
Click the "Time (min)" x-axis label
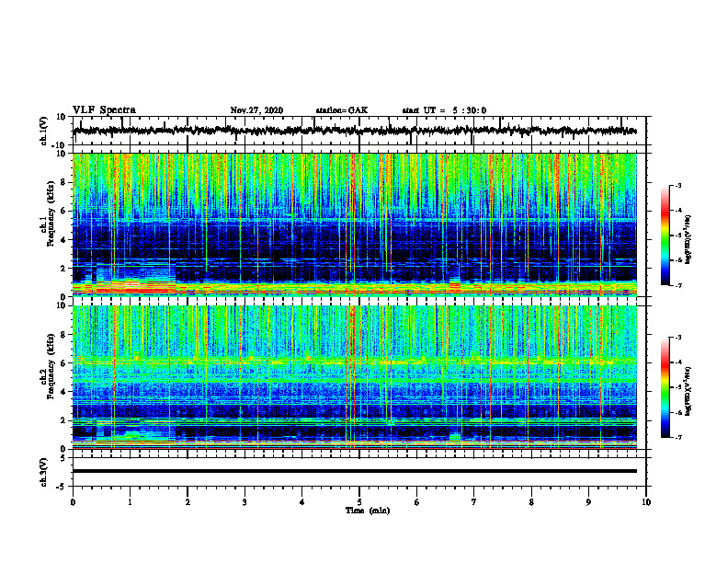[368, 511]
